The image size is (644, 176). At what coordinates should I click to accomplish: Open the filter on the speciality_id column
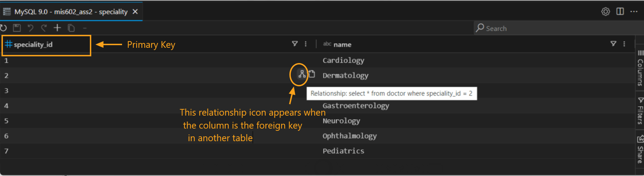[295, 44]
